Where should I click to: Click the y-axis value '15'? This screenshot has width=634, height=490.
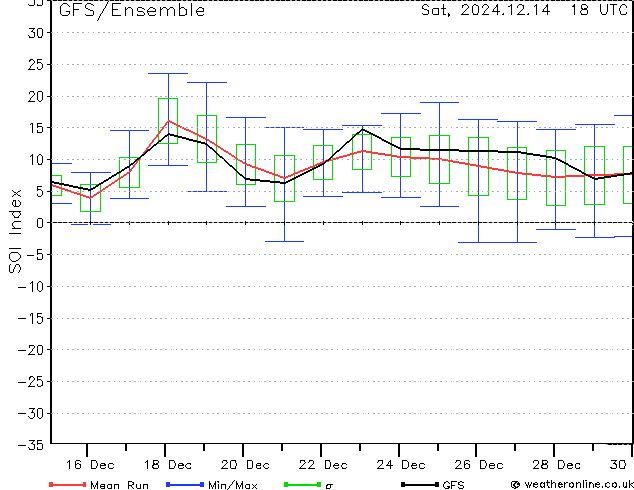(36, 128)
